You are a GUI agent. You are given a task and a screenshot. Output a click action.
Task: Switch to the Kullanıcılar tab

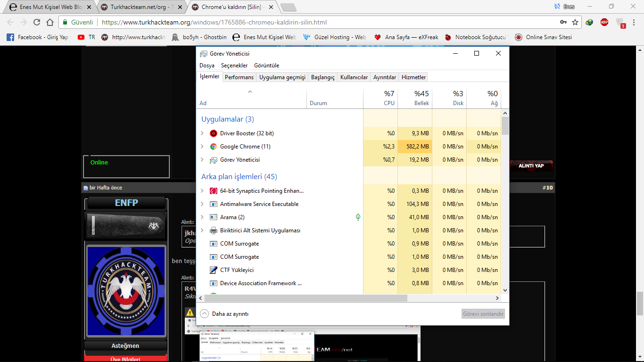click(354, 77)
